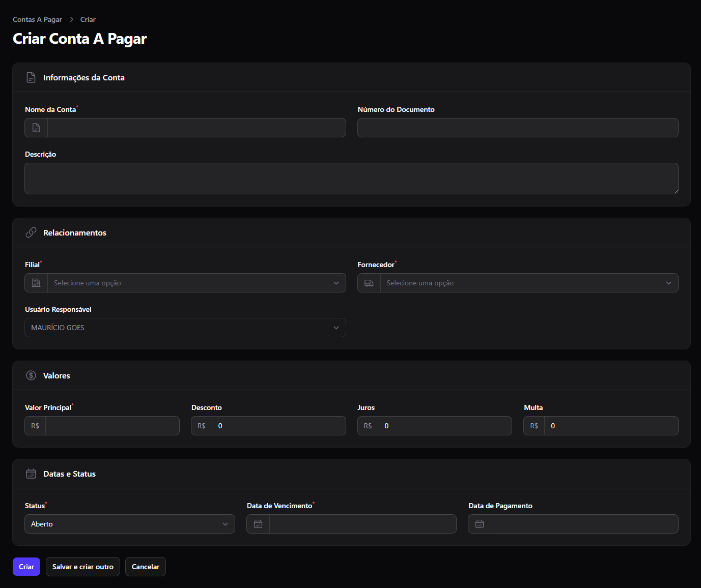Click calendar icon in Data de Pagamento
This screenshot has width=701, height=588.
[x=480, y=524]
